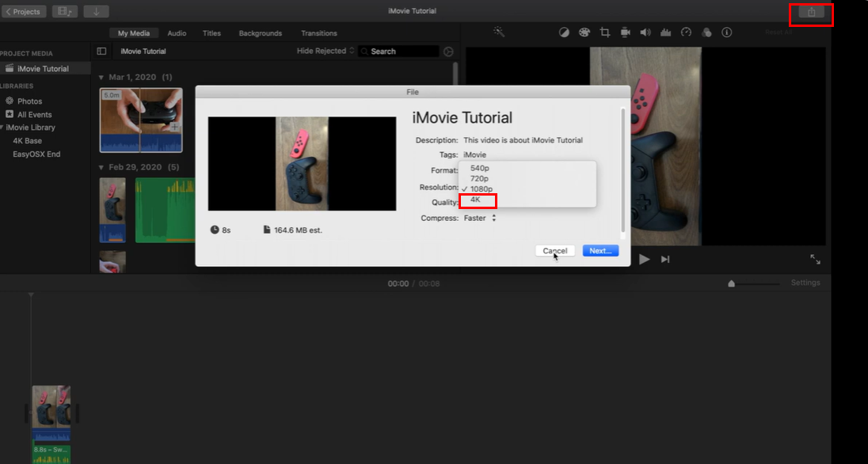
Task: Switch to the Transitions tab
Action: click(x=318, y=33)
